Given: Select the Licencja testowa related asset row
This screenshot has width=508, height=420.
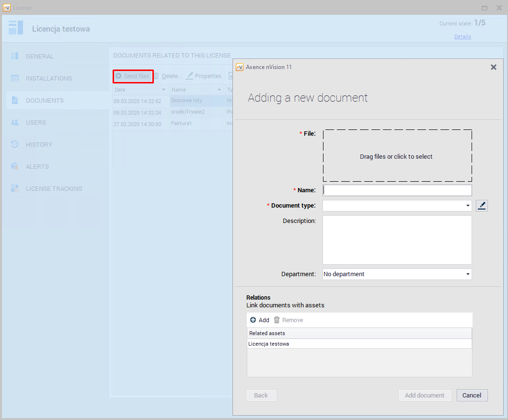Looking at the screenshot, I should pos(359,344).
